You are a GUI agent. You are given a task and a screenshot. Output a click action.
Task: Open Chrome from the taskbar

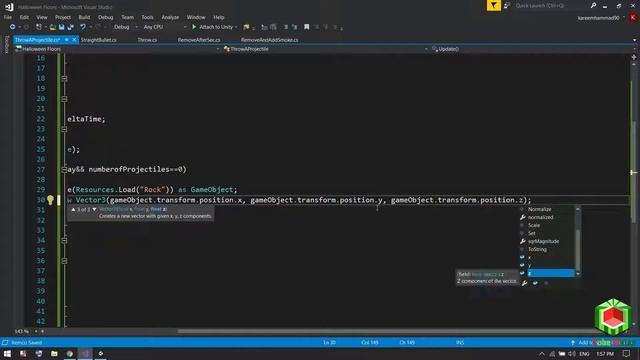click(x=70, y=353)
